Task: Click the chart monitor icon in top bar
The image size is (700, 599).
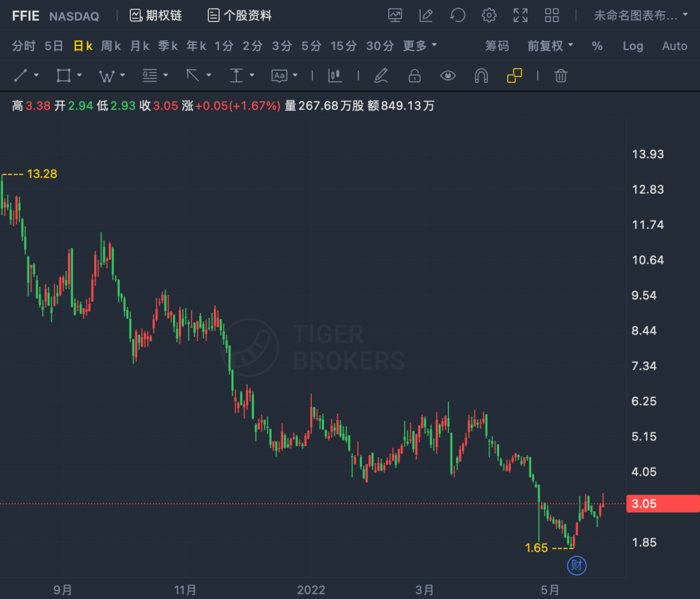Action: click(395, 16)
